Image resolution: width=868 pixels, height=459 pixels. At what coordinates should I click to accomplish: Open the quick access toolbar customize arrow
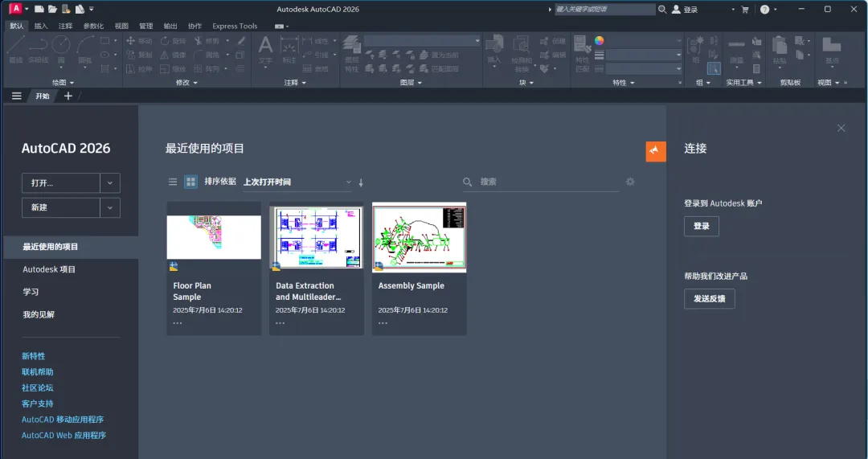pos(92,9)
